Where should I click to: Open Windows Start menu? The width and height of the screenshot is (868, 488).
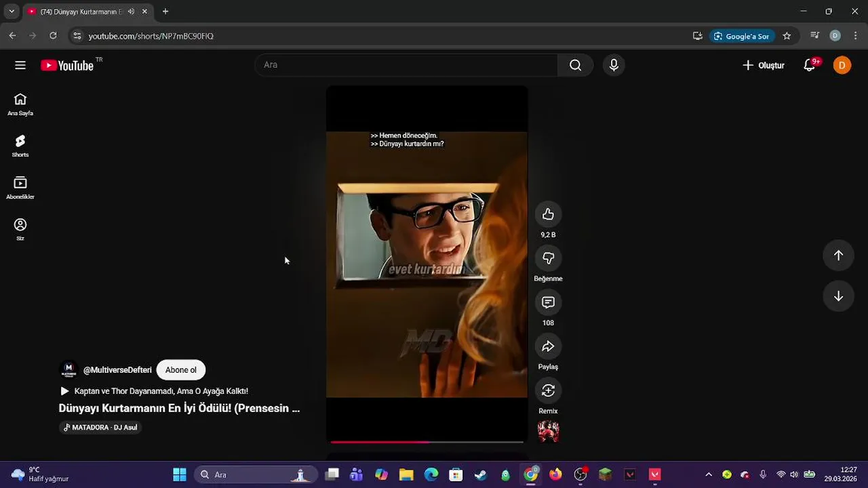[180, 474]
